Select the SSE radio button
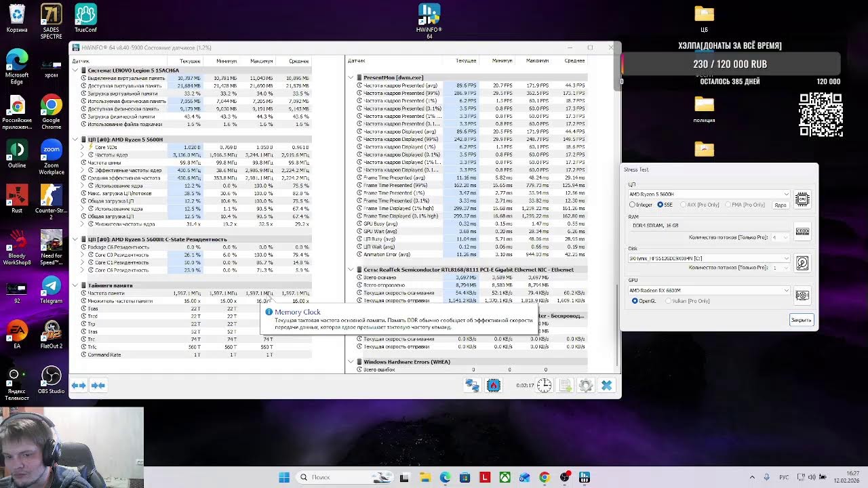This screenshot has width=868, height=488. coord(665,205)
